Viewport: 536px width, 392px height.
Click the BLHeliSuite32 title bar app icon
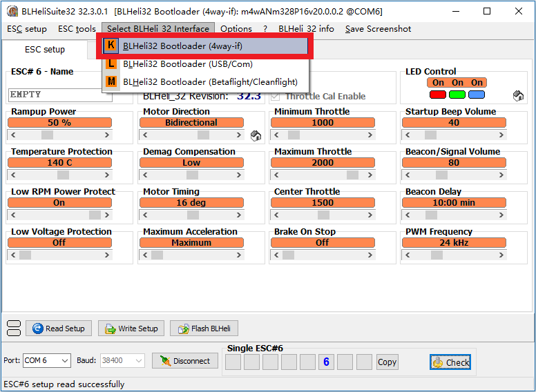[11, 11]
